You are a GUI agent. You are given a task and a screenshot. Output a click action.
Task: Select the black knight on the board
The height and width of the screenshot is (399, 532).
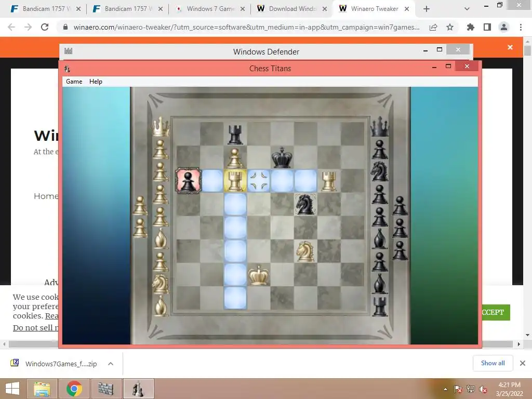click(x=305, y=204)
